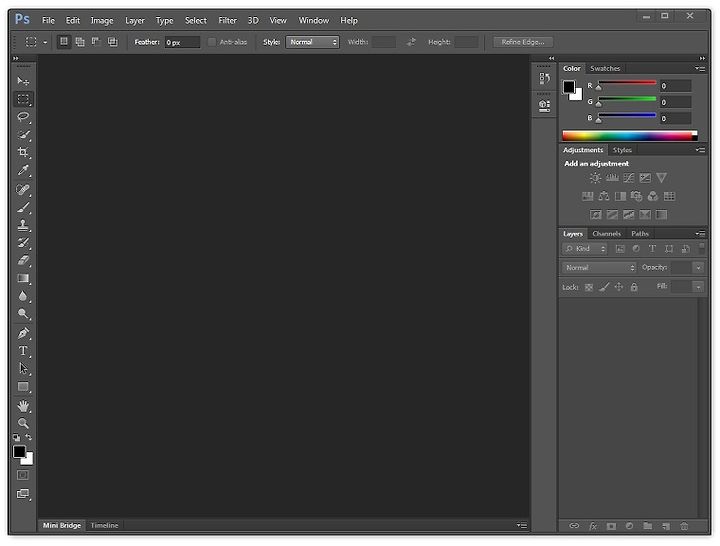The width and height of the screenshot is (720, 546).
Task: Select the Move tool
Action: click(x=23, y=81)
